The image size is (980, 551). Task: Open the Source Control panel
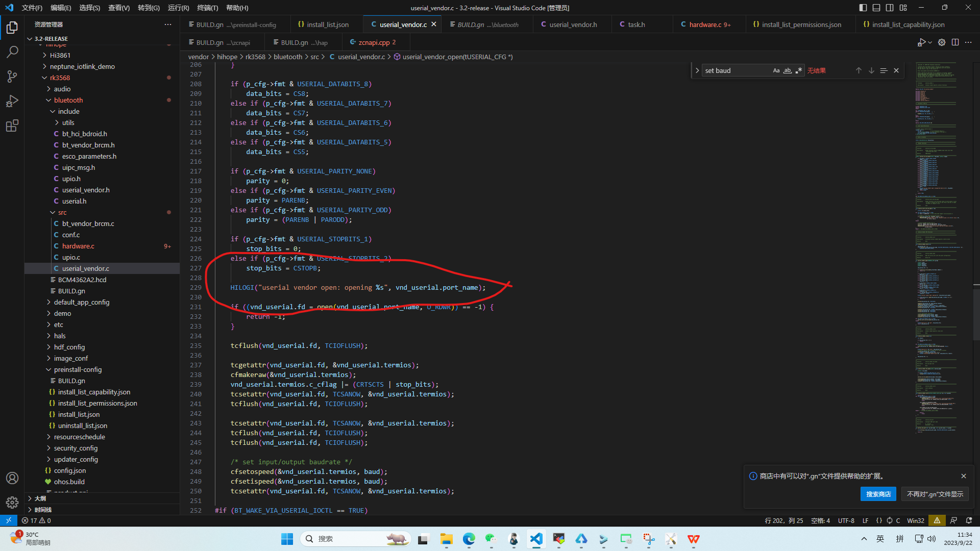[12, 76]
